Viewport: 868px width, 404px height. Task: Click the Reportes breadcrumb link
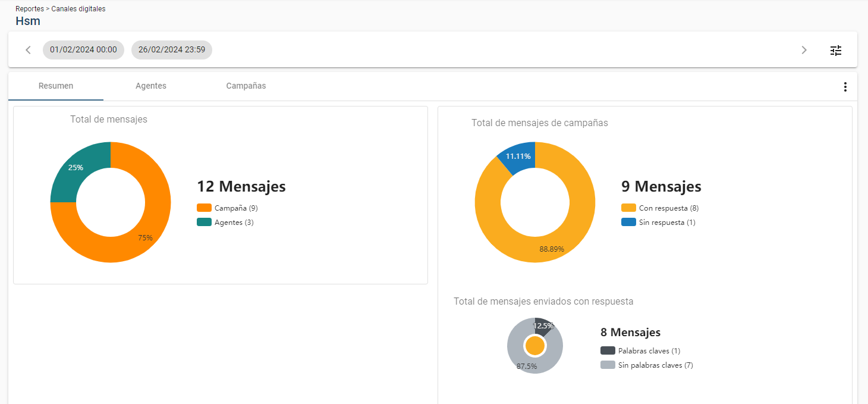click(30, 9)
